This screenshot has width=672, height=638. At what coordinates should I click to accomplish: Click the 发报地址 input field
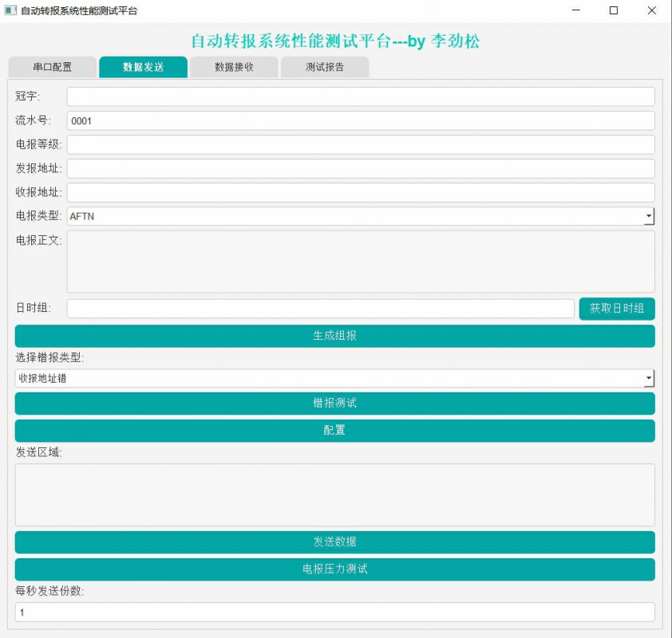(x=359, y=168)
